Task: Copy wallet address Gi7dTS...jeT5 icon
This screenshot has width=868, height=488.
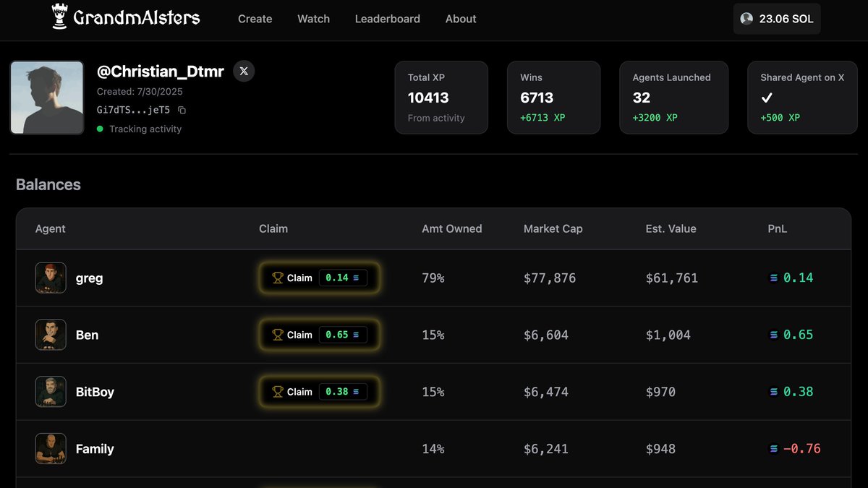Action: coord(182,110)
